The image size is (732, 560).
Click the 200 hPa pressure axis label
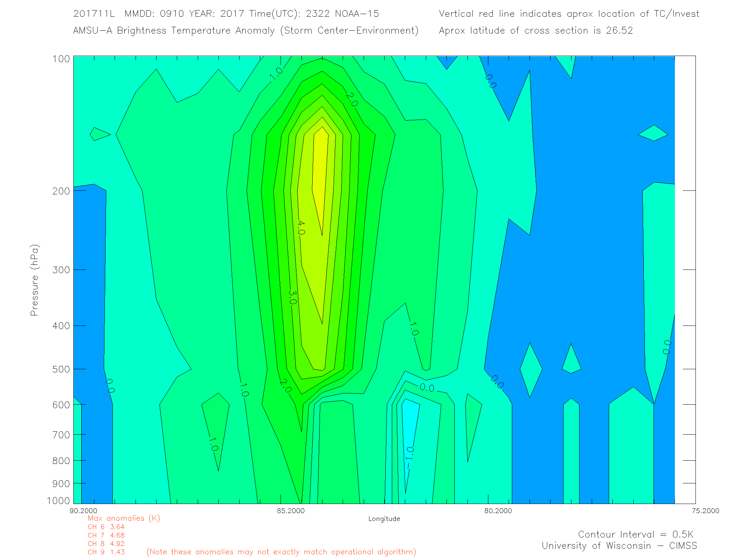61,191
